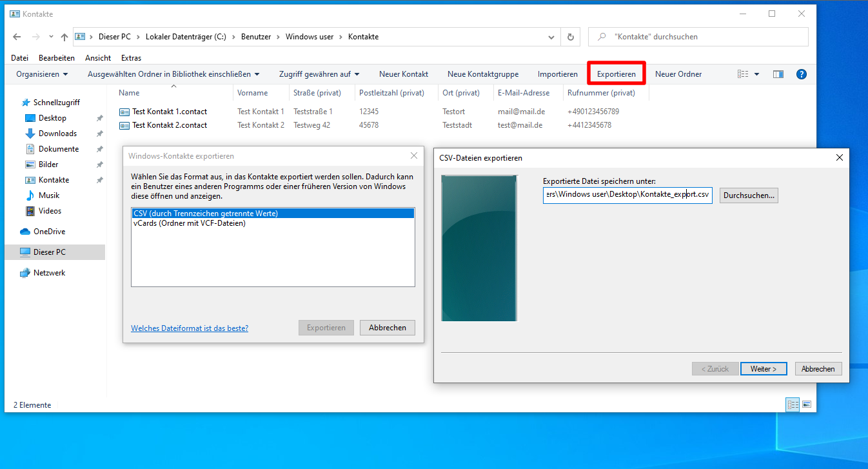This screenshot has height=469, width=868.
Task: Open the view options dropdown arrow
Action: click(756, 74)
